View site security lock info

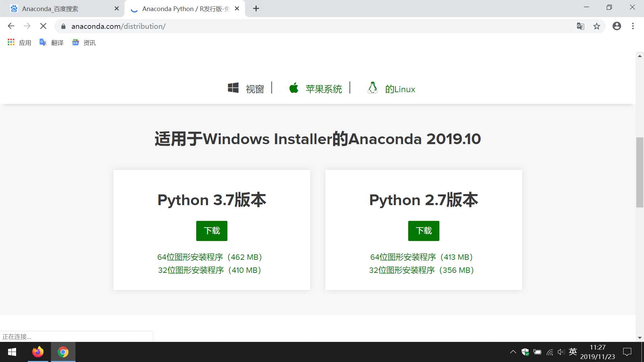(x=63, y=26)
